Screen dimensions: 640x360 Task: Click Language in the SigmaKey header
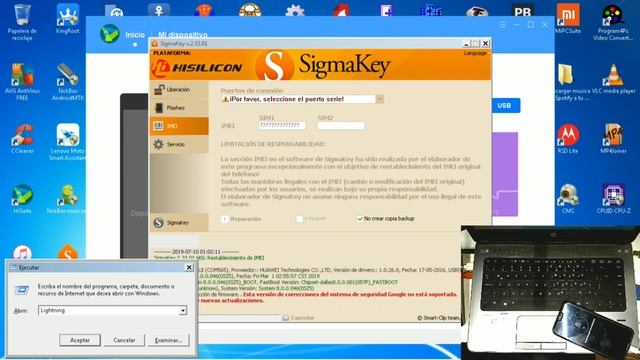pyautogui.click(x=475, y=53)
